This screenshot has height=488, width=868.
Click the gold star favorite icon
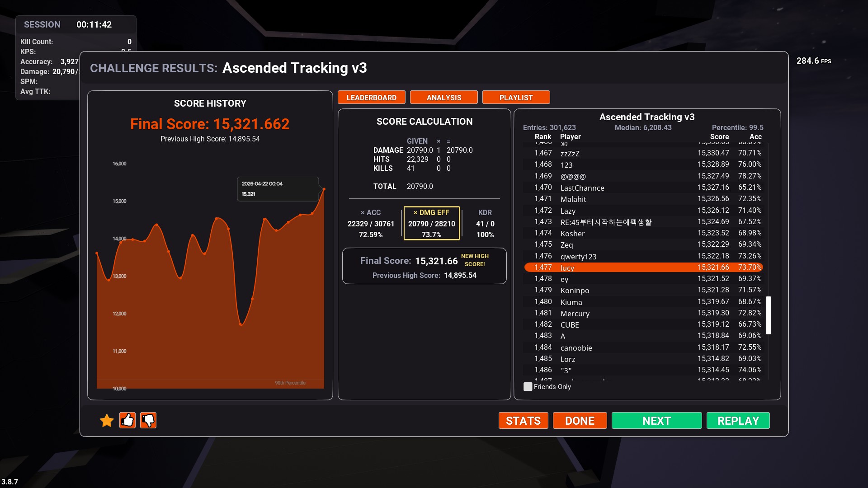click(x=107, y=421)
